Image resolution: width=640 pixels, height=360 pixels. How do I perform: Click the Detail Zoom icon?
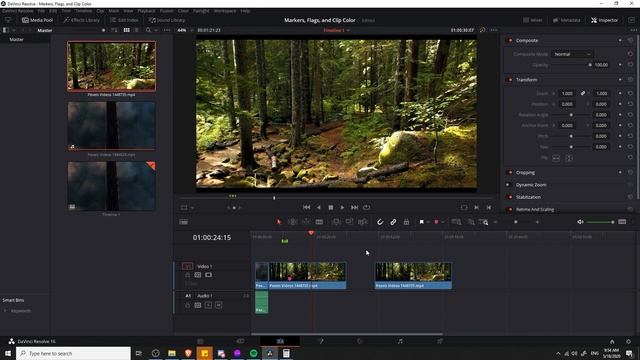pos(471,222)
